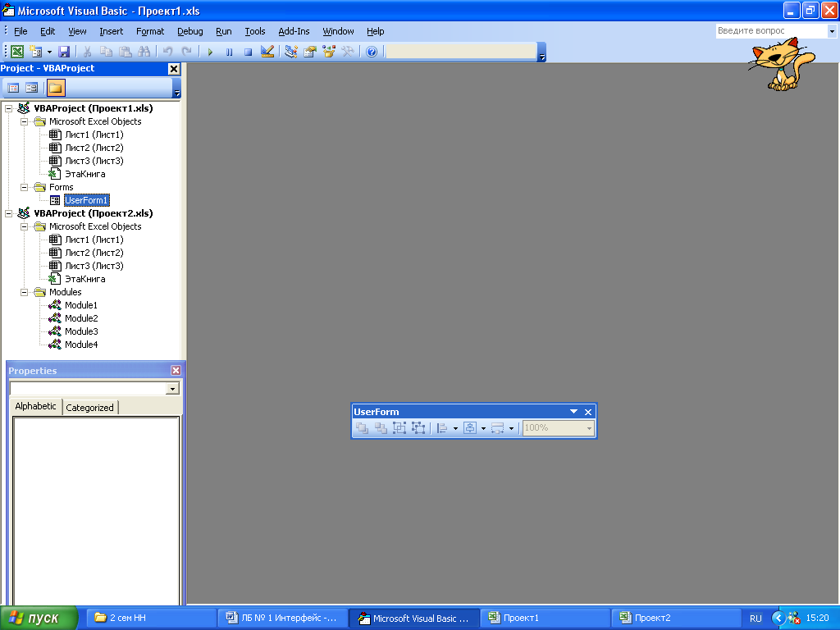The width and height of the screenshot is (840, 630).
Task: Select Module3 in the tree
Action: 81,331
